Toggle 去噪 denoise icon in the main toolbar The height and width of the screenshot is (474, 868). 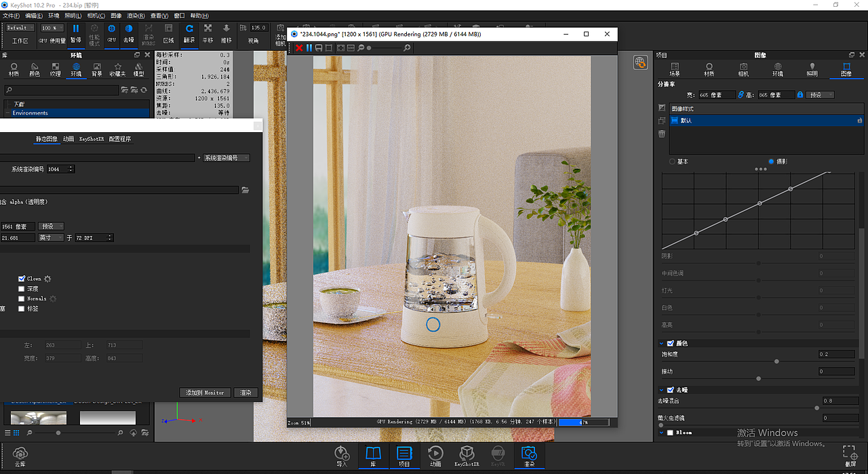coord(129,33)
